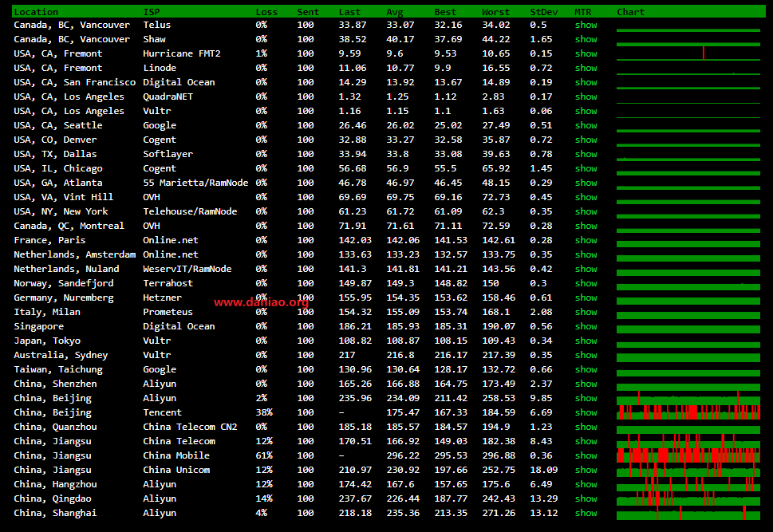Show MTR for Qingdao Aliyun row
This screenshot has height=532, width=773.
tap(586, 498)
